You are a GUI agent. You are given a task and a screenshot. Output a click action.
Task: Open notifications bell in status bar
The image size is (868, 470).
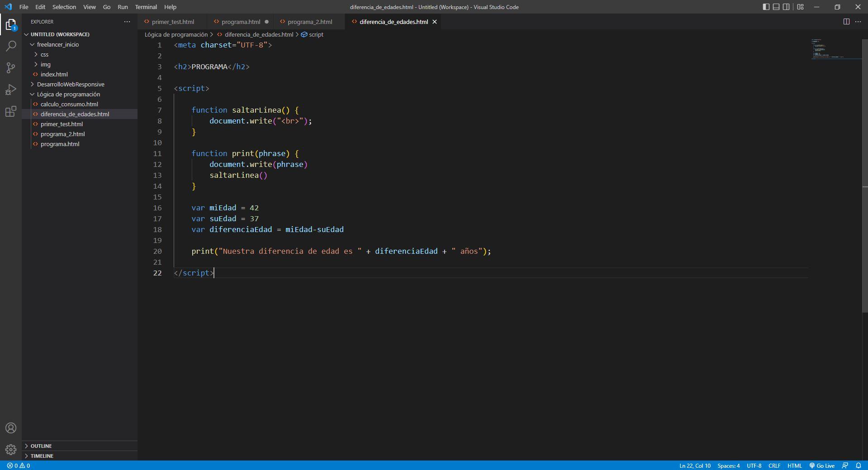[859, 465]
